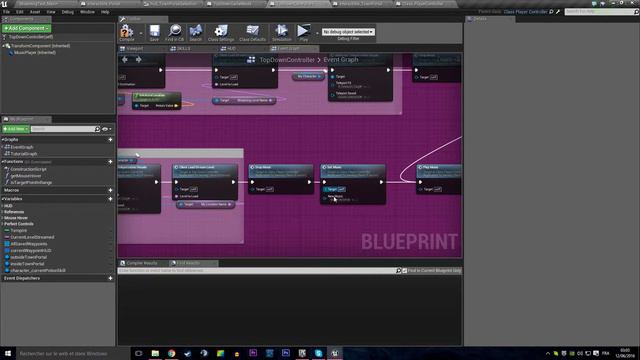The width and height of the screenshot is (640, 360).
Task: Click the magnifier next to Parent class
Action: [551, 12]
